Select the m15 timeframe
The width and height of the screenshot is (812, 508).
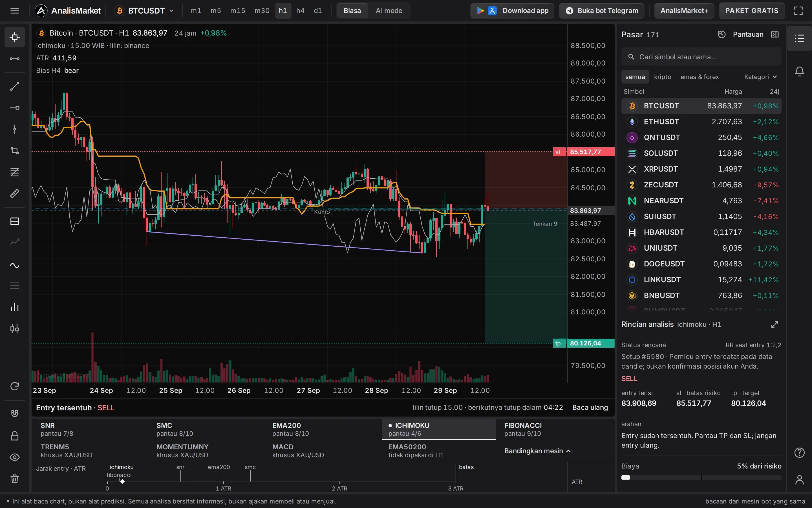pyautogui.click(x=238, y=11)
